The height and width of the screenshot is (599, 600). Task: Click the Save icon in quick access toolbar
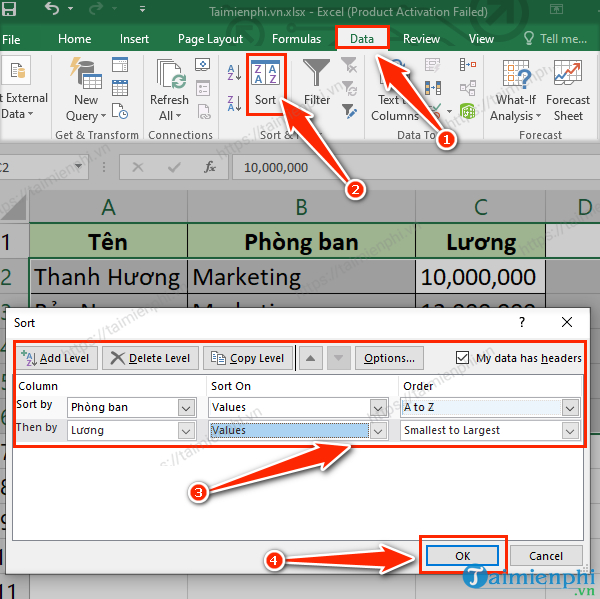point(9,8)
